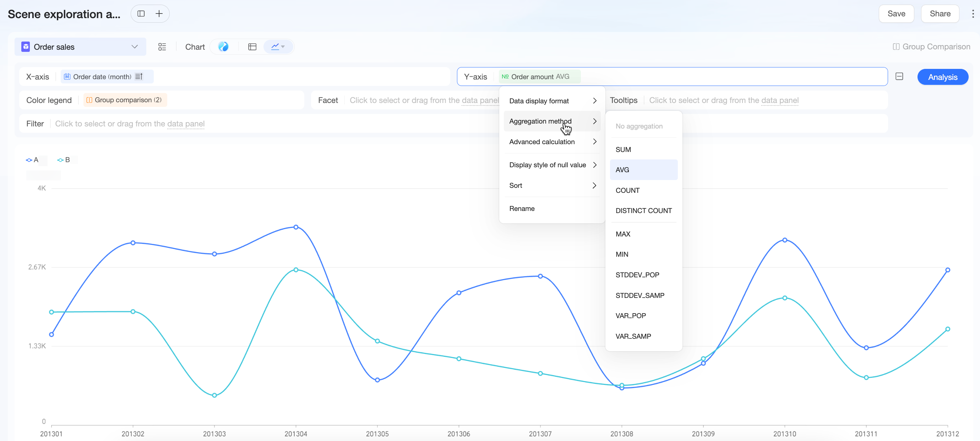Open the field list settings icon

point(162,47)
